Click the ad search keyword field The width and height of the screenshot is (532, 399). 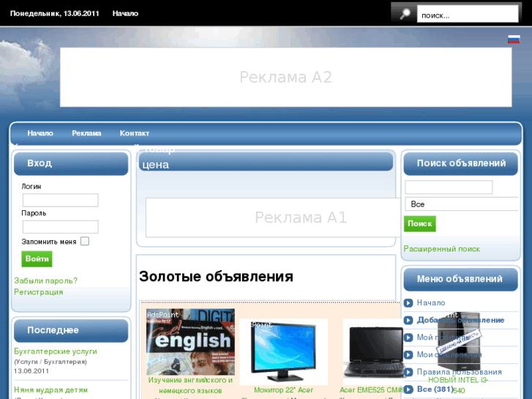coord(449,187)
